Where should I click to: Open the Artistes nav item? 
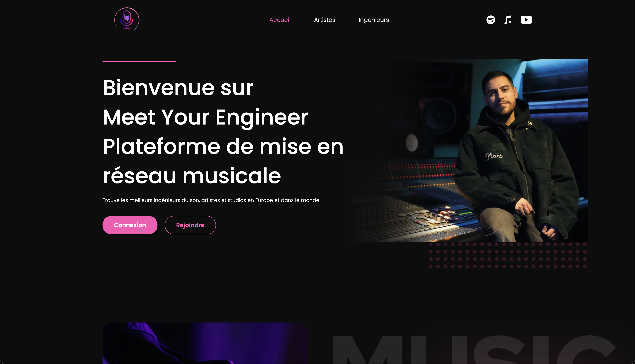pos(324,20)
